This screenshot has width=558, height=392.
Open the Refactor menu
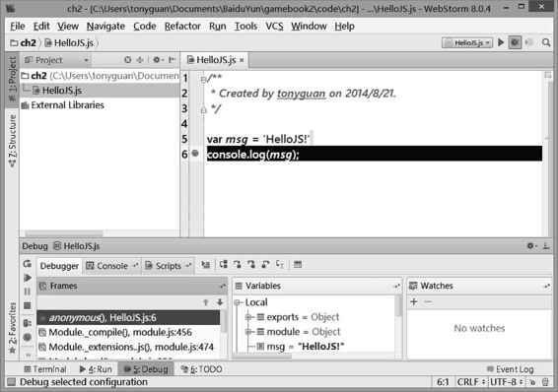(182, 27)
